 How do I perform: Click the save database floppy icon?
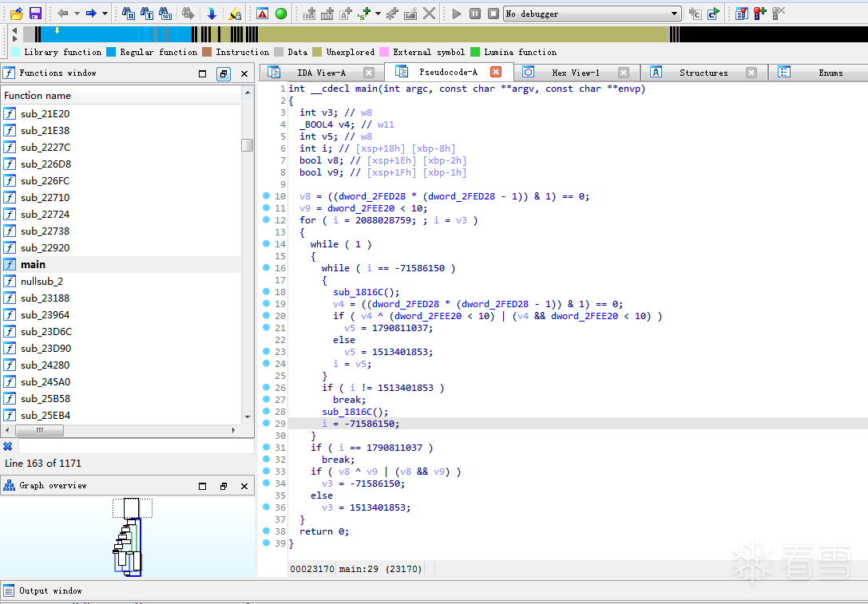coord(35,14)
